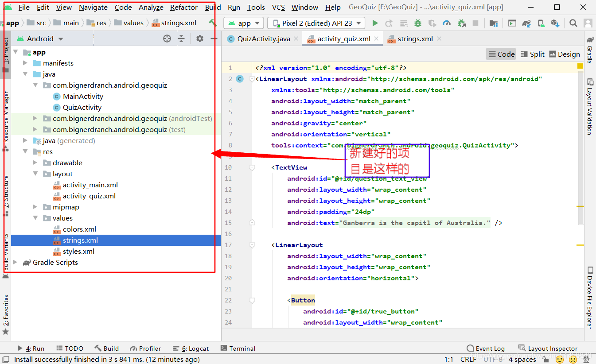Switch editor to Split view
Image resolution: width=596 pixels, height=364 pixels.
click(532, 54)
